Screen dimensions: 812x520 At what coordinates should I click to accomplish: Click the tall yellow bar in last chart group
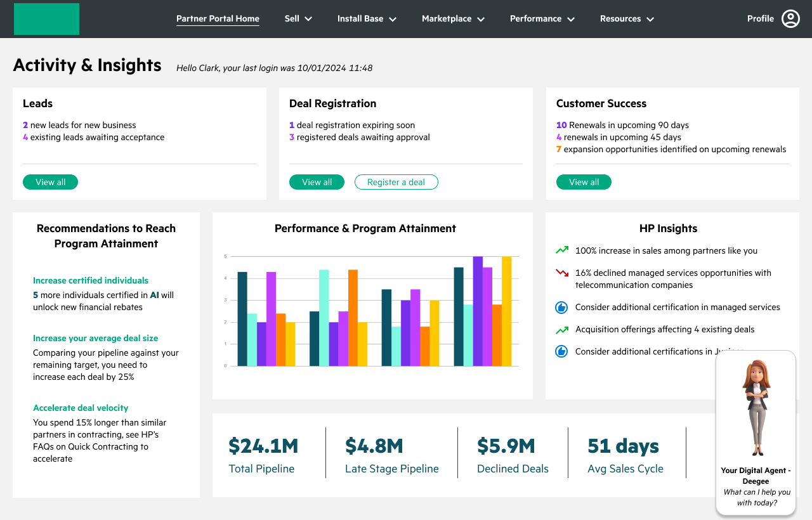pyautogui.click(x=506, y=311)
